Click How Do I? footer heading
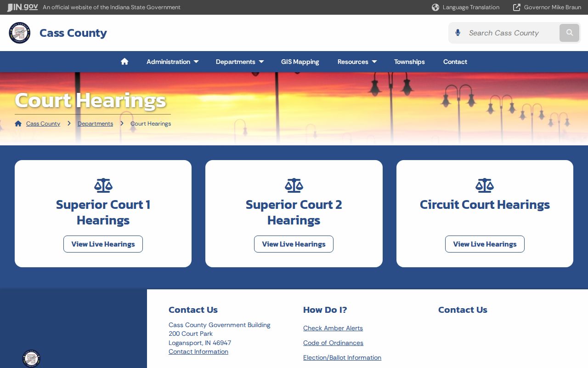The height and width of the screenshot is (368, 588). [325, 310]
